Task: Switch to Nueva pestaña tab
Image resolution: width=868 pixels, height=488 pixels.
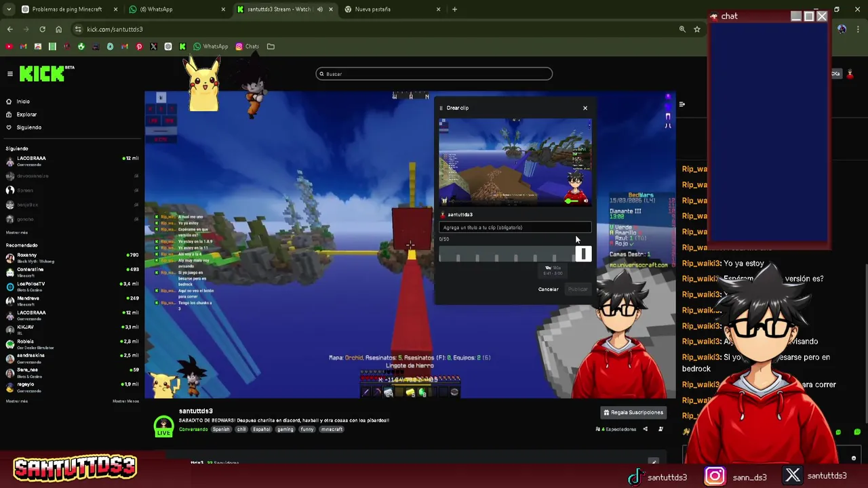Action: (392, 9)
